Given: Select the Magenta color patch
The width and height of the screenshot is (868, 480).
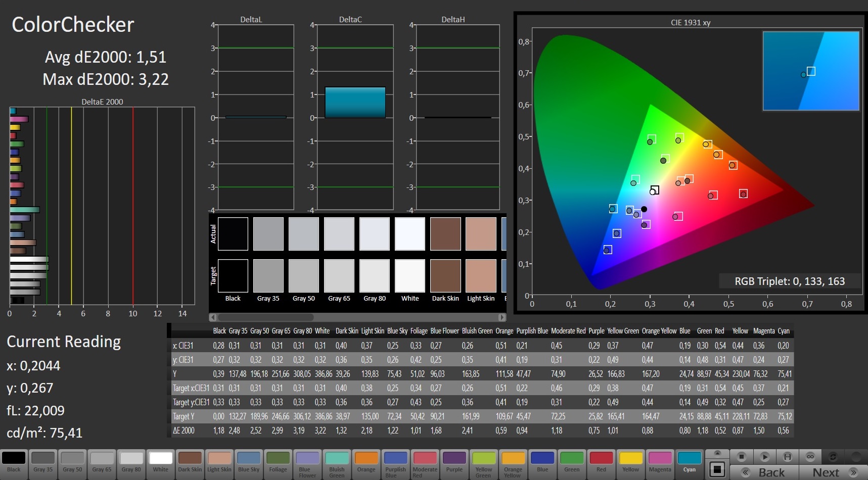Looking at the screenshot, I should 660,463.
